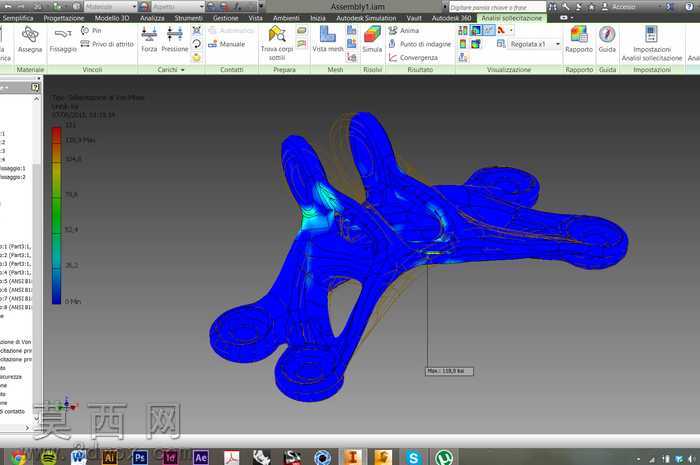Screen dimensions: 700x465
Task: Run Simula analysis
Action: click(x=372, y=39)
